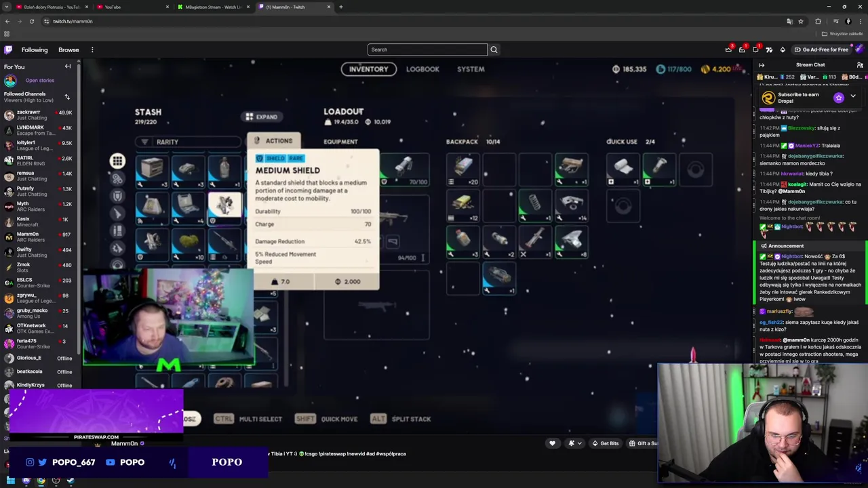This screenshot has width=868, height=488.
Task: Click the Twitch search input field
Action: click(427, 49)
